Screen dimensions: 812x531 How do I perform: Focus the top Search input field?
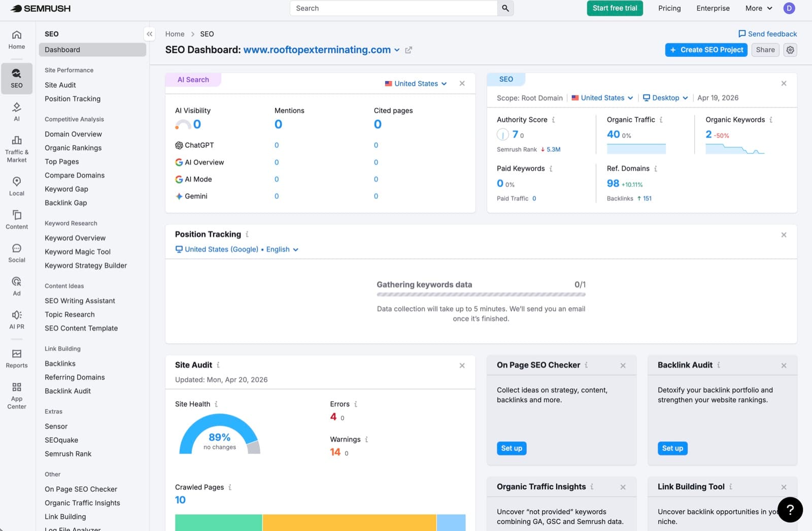pos(393,8)
